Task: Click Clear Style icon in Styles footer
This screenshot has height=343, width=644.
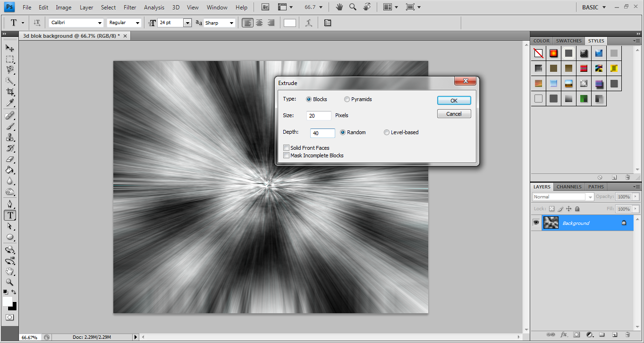Action: point(600,178)
